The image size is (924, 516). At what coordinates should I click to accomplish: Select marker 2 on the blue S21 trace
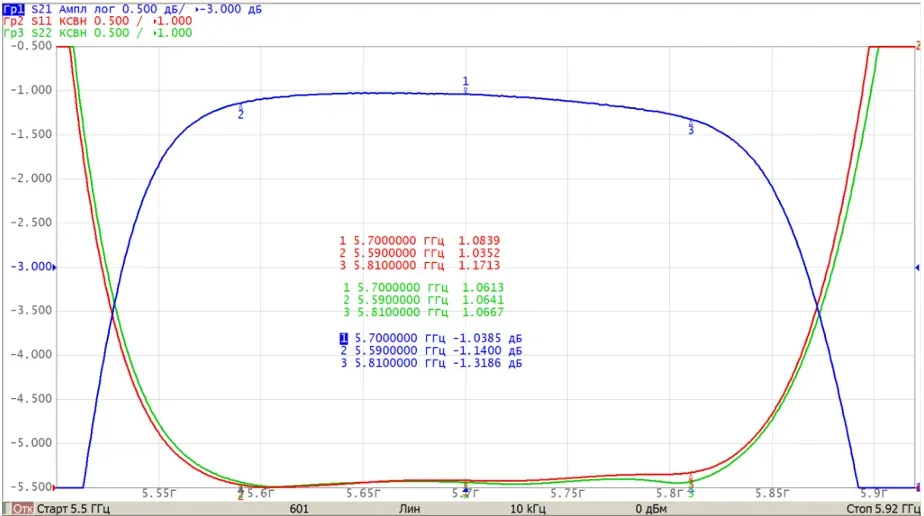(240, 111)
